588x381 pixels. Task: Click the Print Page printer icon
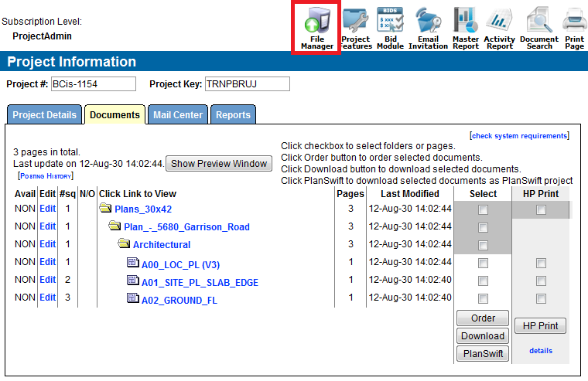[575, 28]
